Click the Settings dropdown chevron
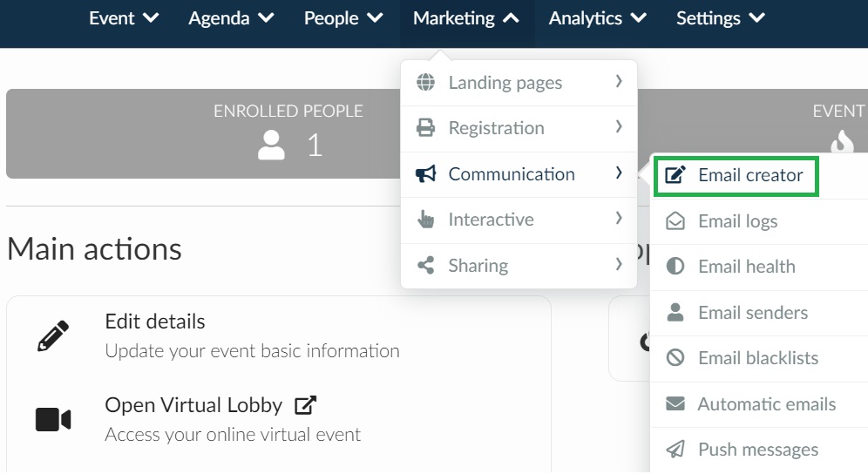The width and height of the screenshot is (868, 474). [756, 18]
